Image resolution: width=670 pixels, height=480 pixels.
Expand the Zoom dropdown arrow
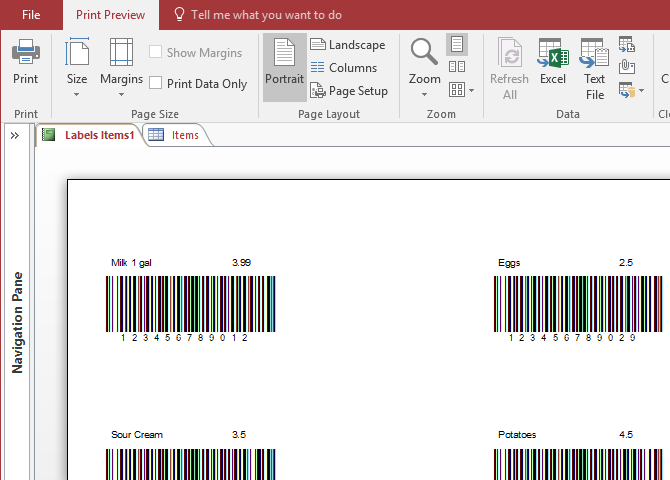tap(424, 94)
